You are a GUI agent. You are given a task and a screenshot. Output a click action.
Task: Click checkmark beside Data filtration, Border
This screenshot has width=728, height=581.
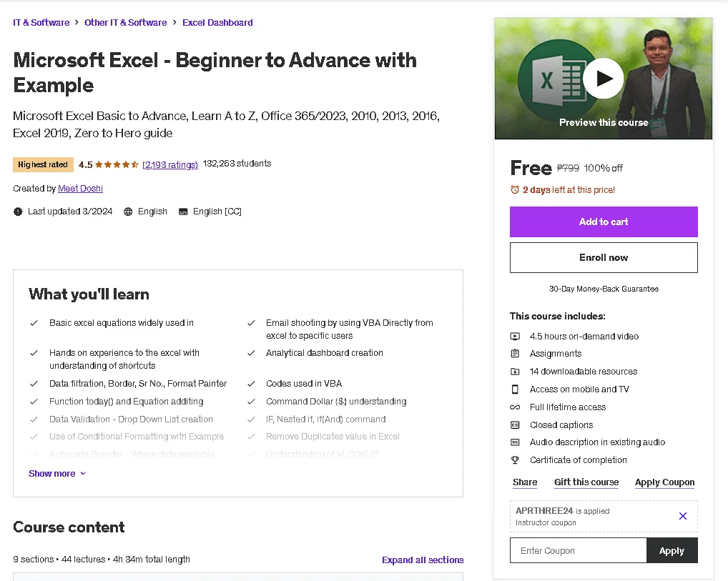pos(34,384)
